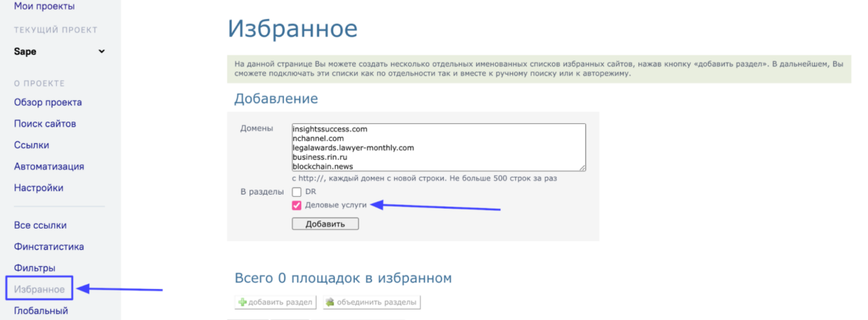Click the blockchain.news domain line
Screen dimensions: 868x320
point(323,167)
